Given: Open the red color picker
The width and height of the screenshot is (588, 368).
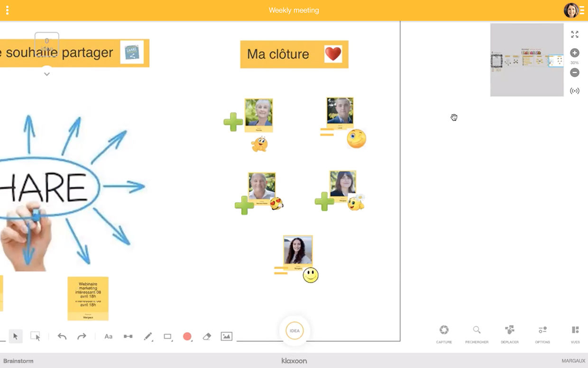Looking at the screenshot, I should 187,336.
